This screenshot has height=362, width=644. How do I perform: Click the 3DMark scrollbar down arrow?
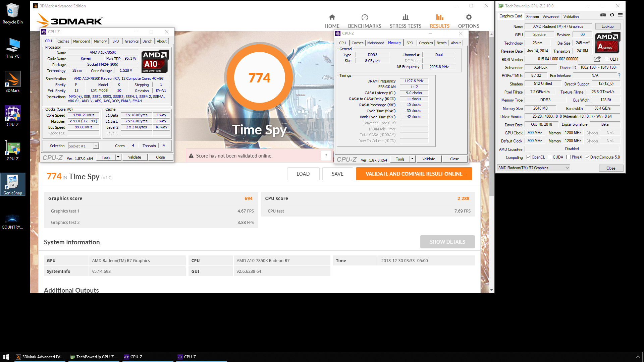491,290
